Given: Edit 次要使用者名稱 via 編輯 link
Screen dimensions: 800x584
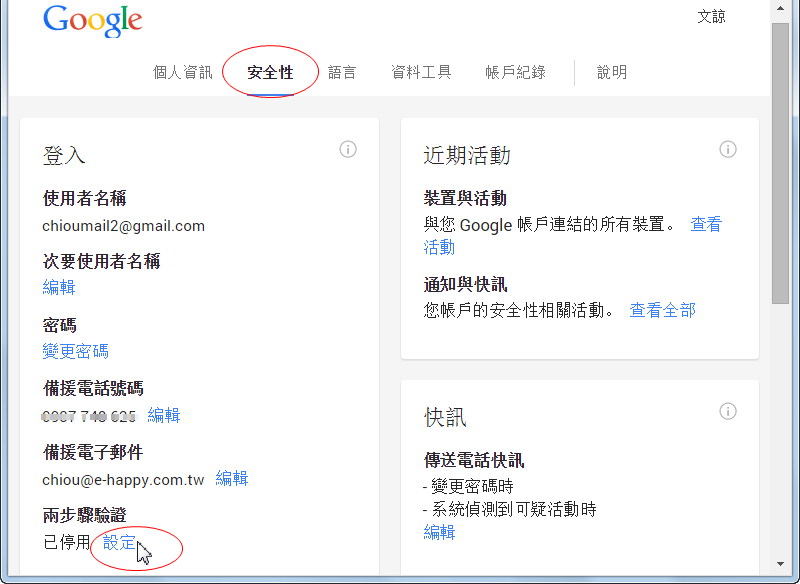Looking at the screenshot, I should 59,287.
